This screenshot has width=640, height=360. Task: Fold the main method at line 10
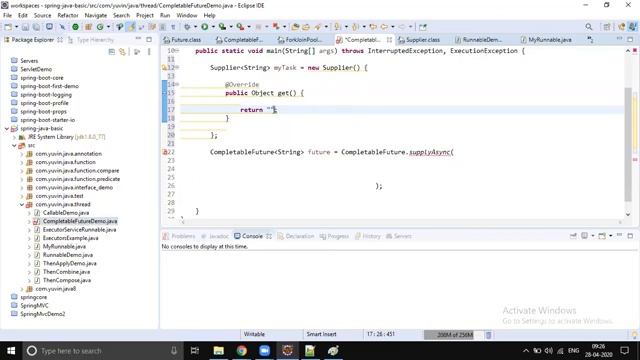(177, 50)
